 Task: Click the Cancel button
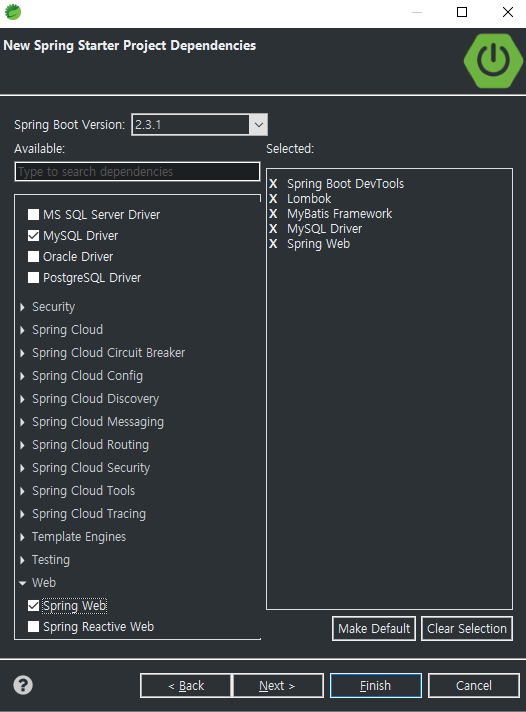474,685
